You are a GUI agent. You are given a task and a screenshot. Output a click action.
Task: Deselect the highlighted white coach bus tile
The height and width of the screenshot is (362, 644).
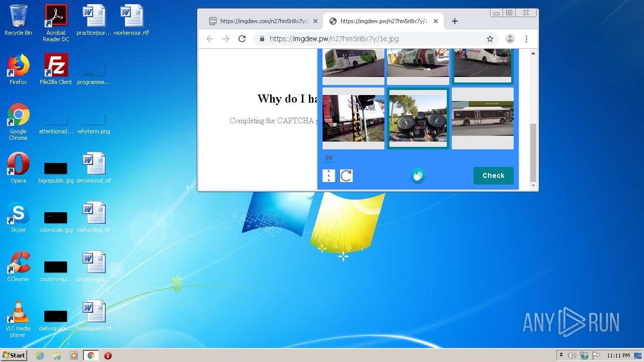point(482,67)
